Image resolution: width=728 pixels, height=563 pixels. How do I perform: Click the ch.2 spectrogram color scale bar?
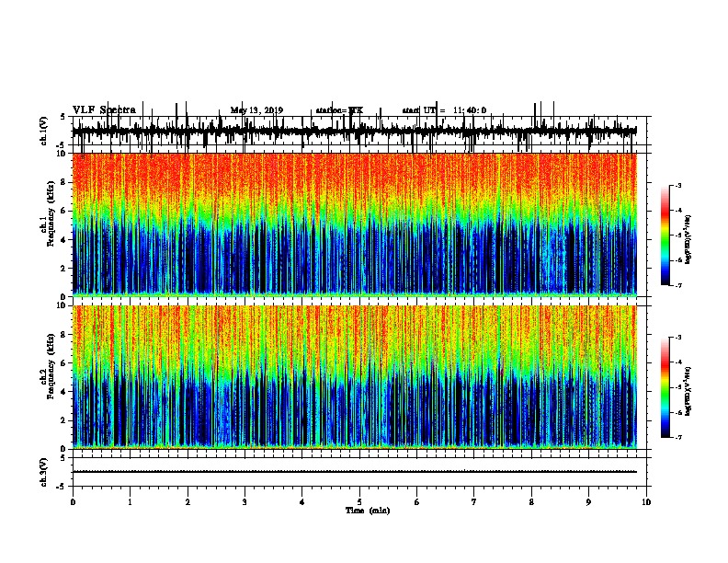click(x=665, y=387)
